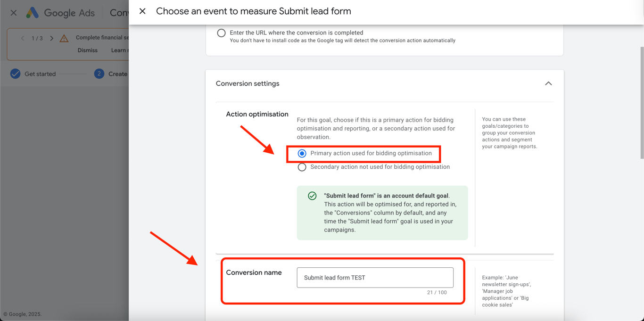Click the Get started checkmark step icon
644x321 pixels.
tap(16, 74)
